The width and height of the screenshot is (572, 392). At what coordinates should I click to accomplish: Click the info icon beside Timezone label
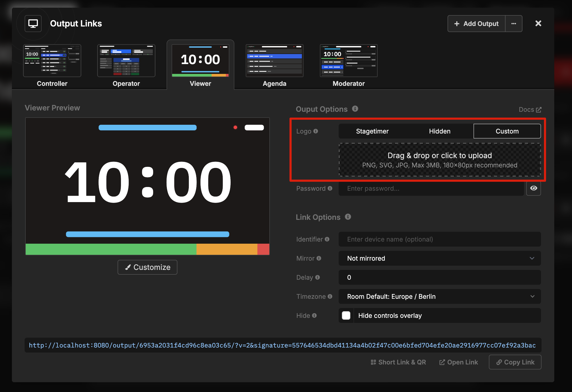point(330,296)
